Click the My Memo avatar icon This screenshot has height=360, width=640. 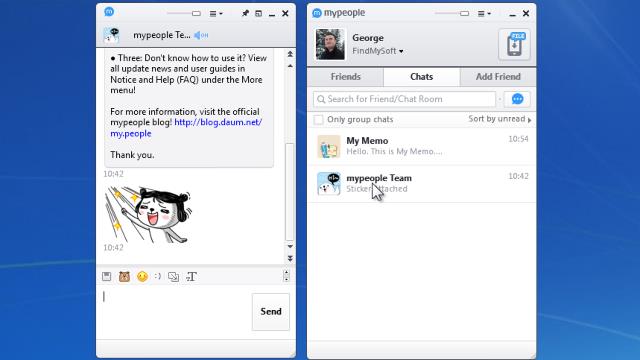coord(329,147)
